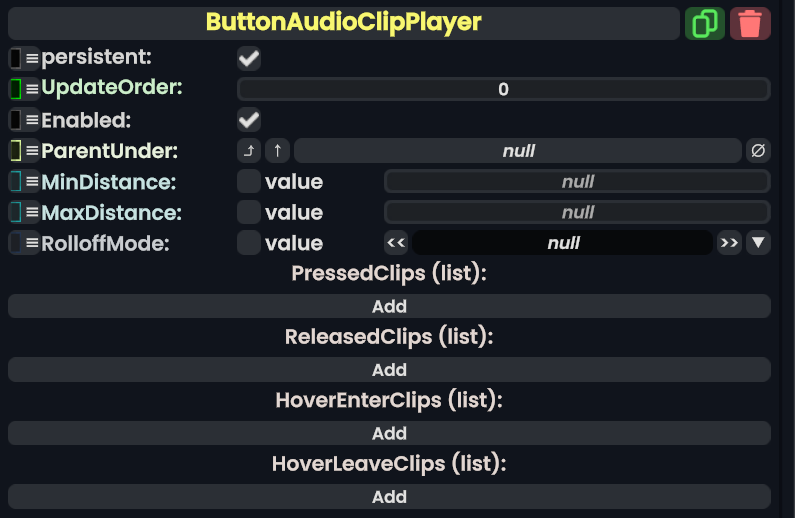The width and height of the screenshot is (795, 518).
Task: Click the ParentUnder null-clear icon
Action: click(758, 151)
